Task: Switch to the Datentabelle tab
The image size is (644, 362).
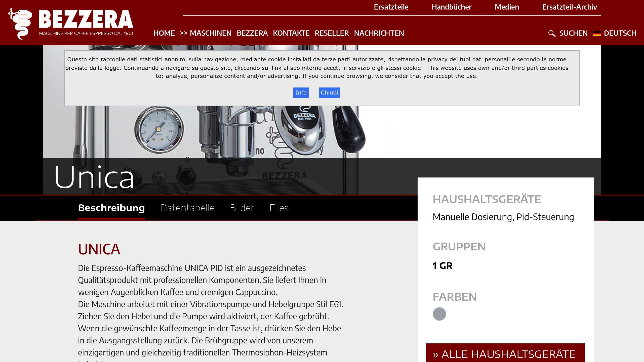Action: [187, 208]
